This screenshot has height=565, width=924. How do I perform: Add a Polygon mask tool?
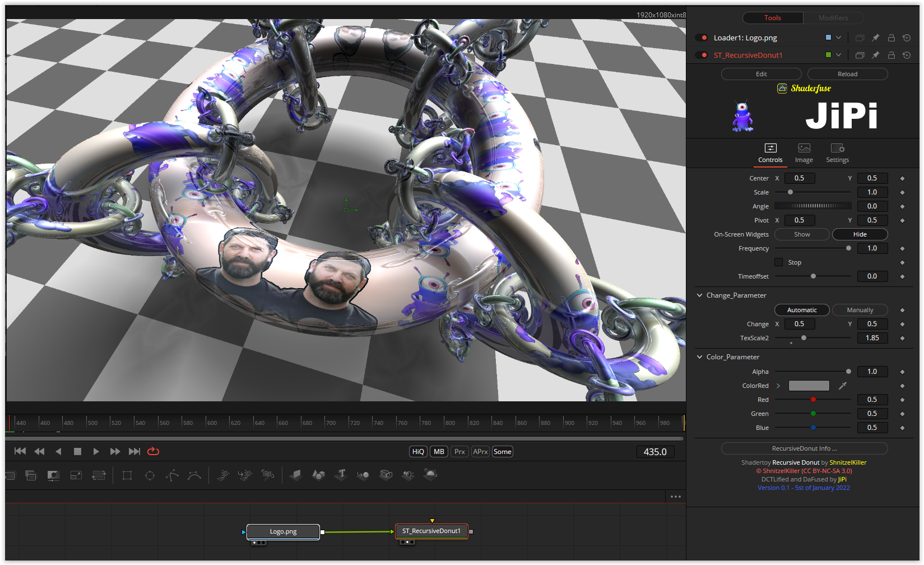point(172,475)
